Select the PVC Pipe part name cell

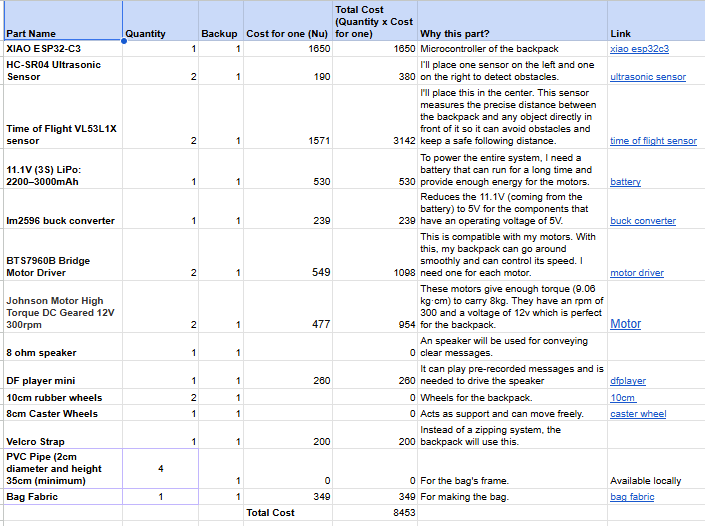coord(63,468)
